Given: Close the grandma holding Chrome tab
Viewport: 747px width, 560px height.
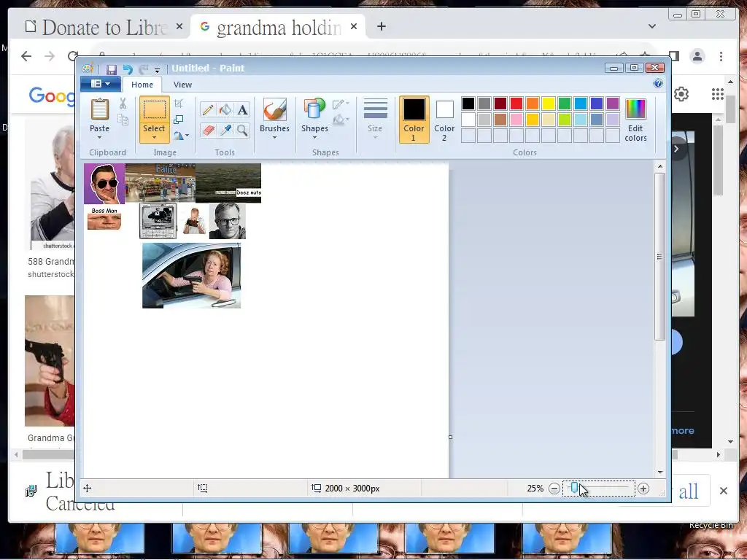Looking at the screenshot, I should point(354,26).
